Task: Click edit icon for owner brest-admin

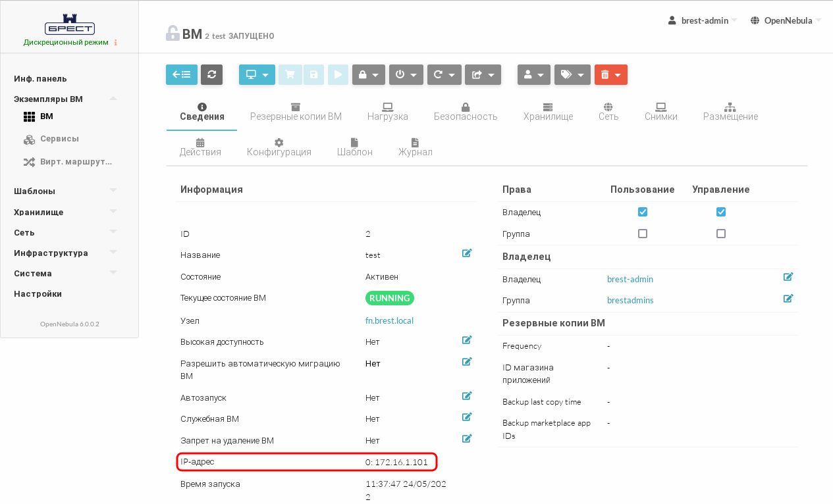Action: click(788, 277)
